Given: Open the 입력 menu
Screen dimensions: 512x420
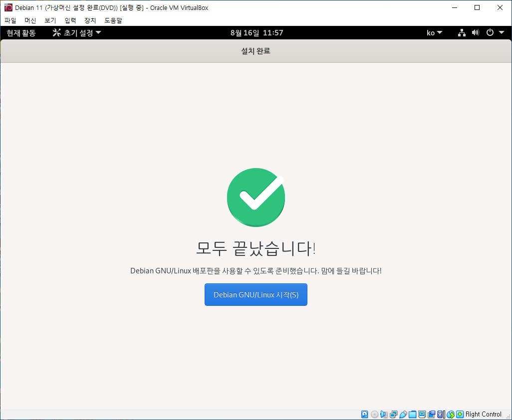Looking at the screenshot, I should click(70, 20).
